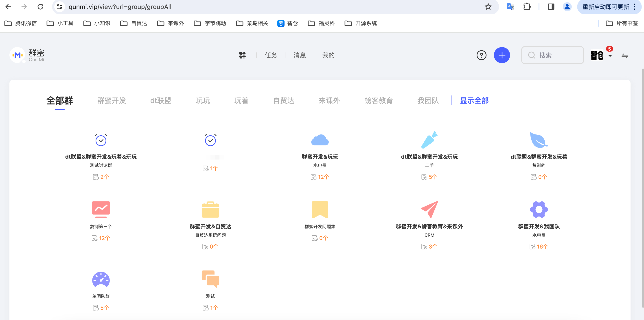
Task: Switch to the 我的 nav tab
Action: [x=328, y=55]
